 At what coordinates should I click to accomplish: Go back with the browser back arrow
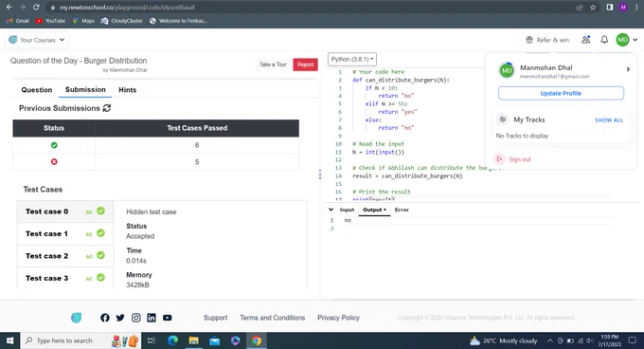9,7
